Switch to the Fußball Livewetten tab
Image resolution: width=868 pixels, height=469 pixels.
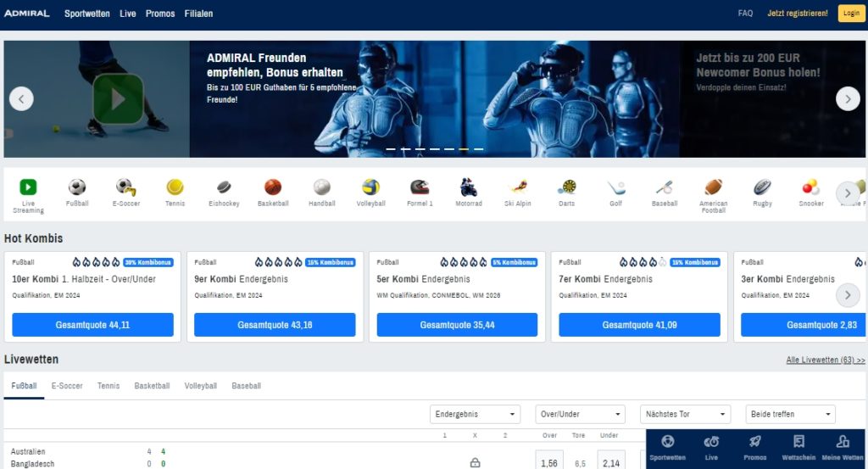(x=24, y=386)
